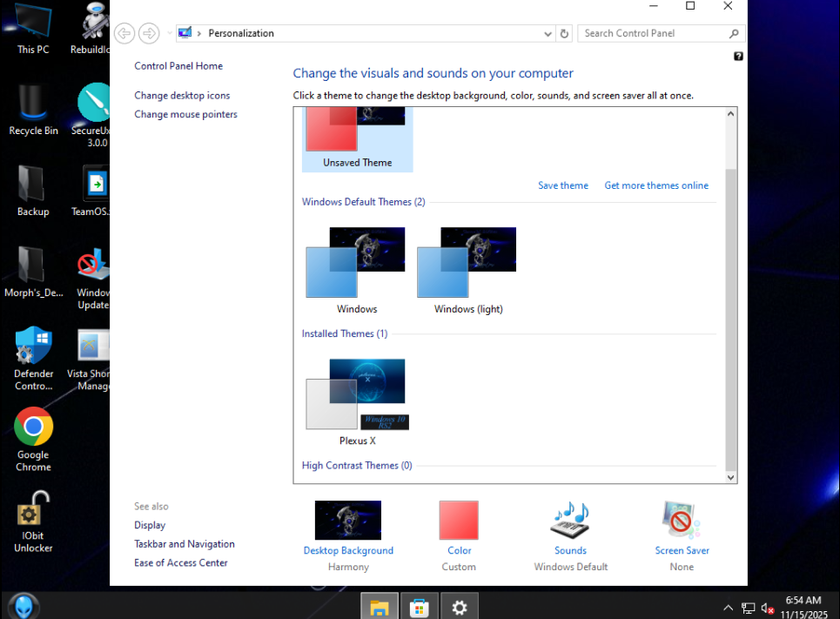Open This PC desktop icon
The height and width of the screenshot is (619, 840).
[33, 30]
